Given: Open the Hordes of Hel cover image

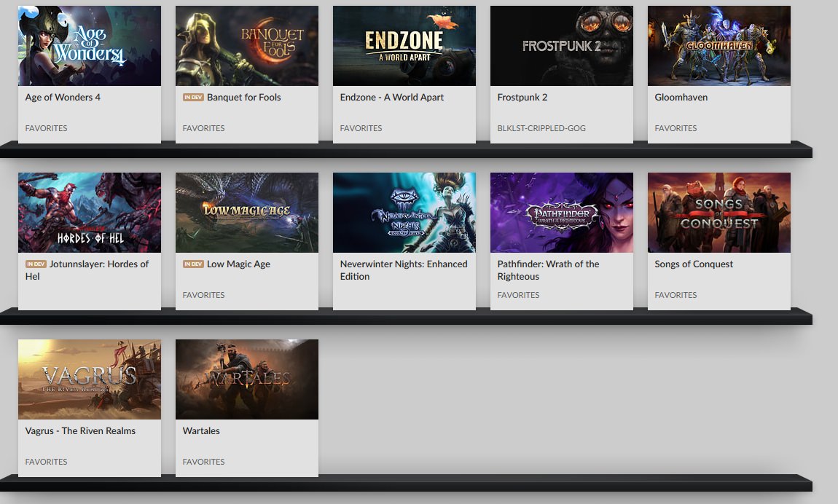Looking at the screenshot, I should point(89,213).
